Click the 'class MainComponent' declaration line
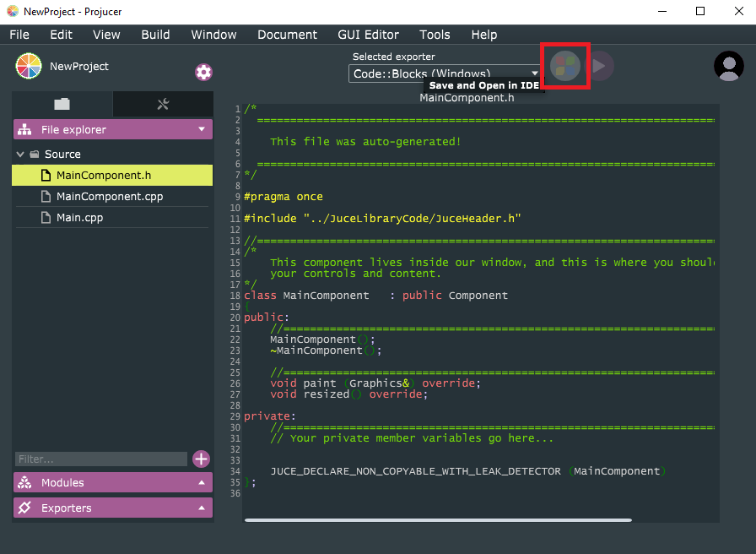 point(375,296)
